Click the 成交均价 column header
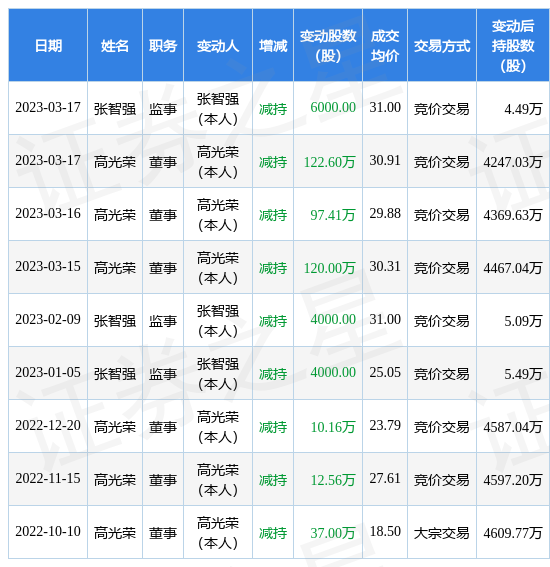 (385, 46)
